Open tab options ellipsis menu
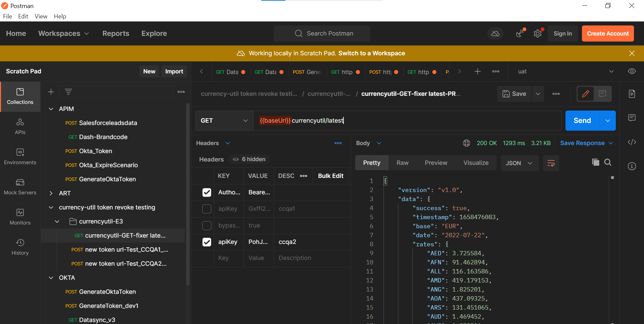The image size is (644, 324). (496, 71)
